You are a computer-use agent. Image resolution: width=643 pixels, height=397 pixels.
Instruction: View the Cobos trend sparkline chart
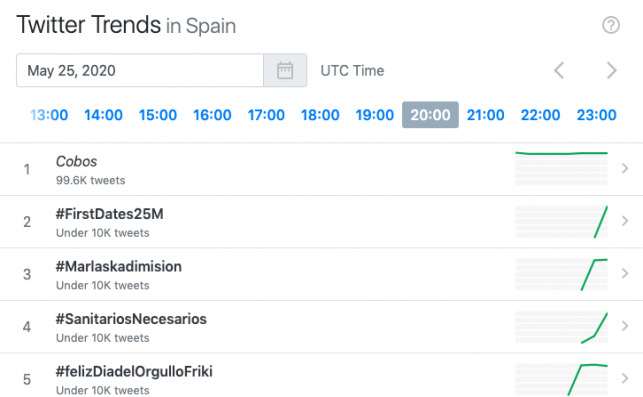[561, 168]
